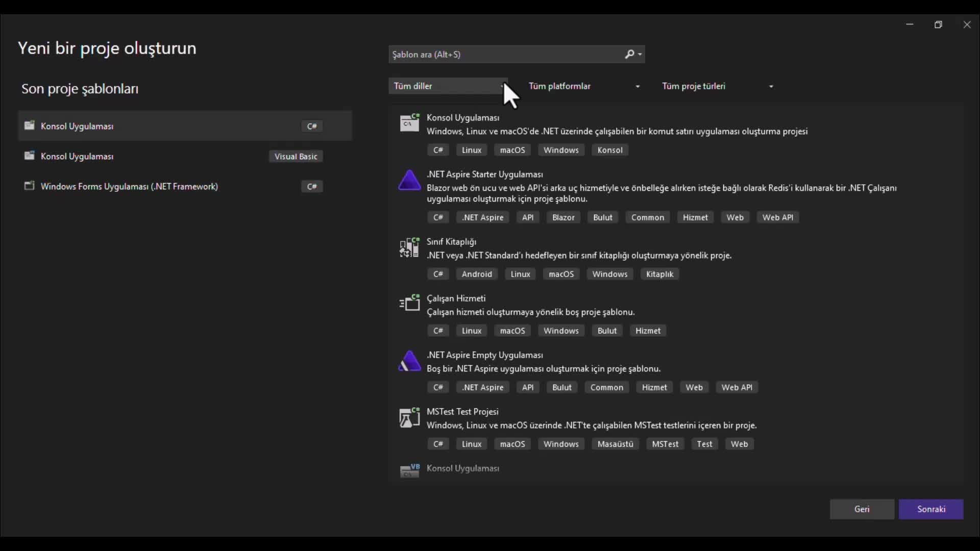
Task: Click Hizmet tag under Çalışan Hizmeti
Action: coord(648,331)
